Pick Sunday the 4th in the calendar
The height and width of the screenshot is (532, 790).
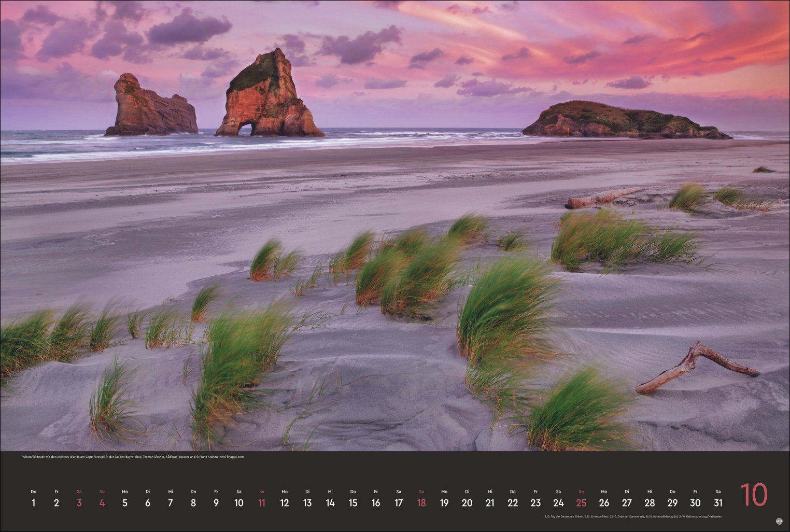point(102,502)
